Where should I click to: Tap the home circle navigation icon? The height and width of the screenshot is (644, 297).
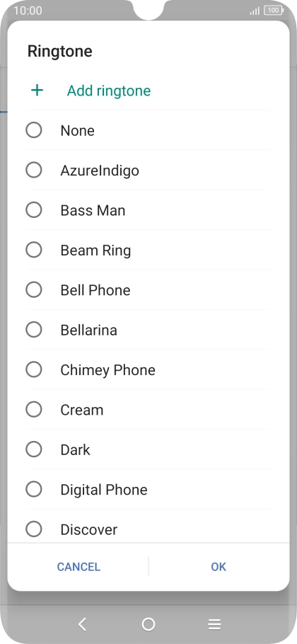[x=148, y=624]
